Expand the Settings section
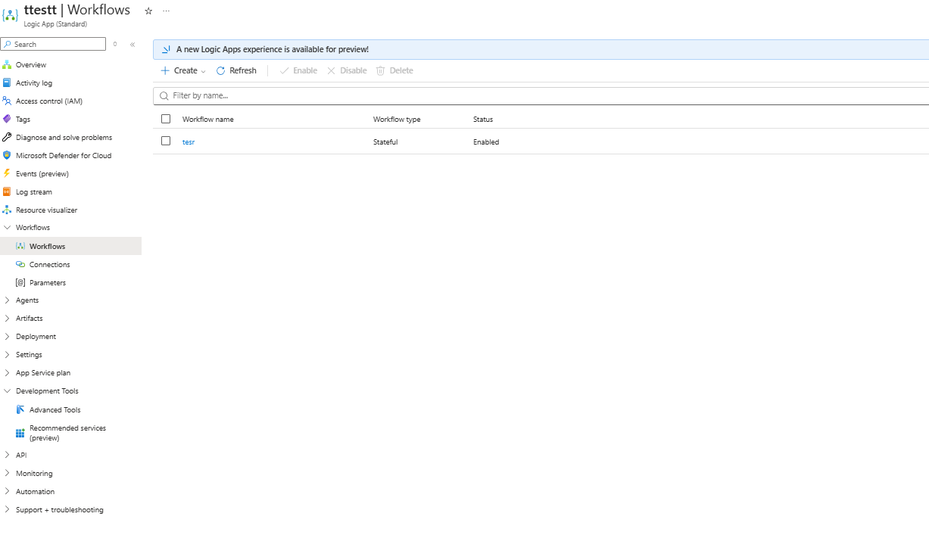Image resolution: width=929 pixels, height=560 pixels. (7, 355)
